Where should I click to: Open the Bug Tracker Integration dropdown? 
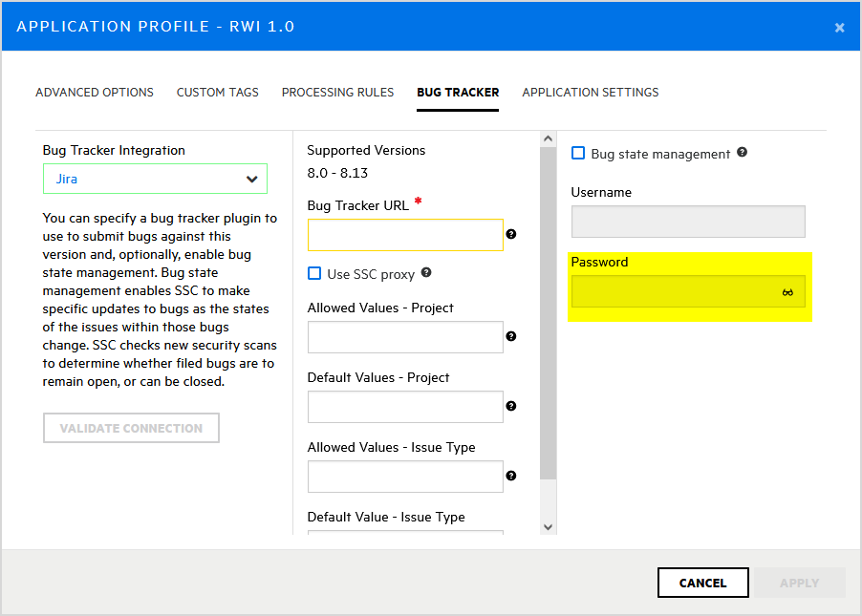(155, 179)
